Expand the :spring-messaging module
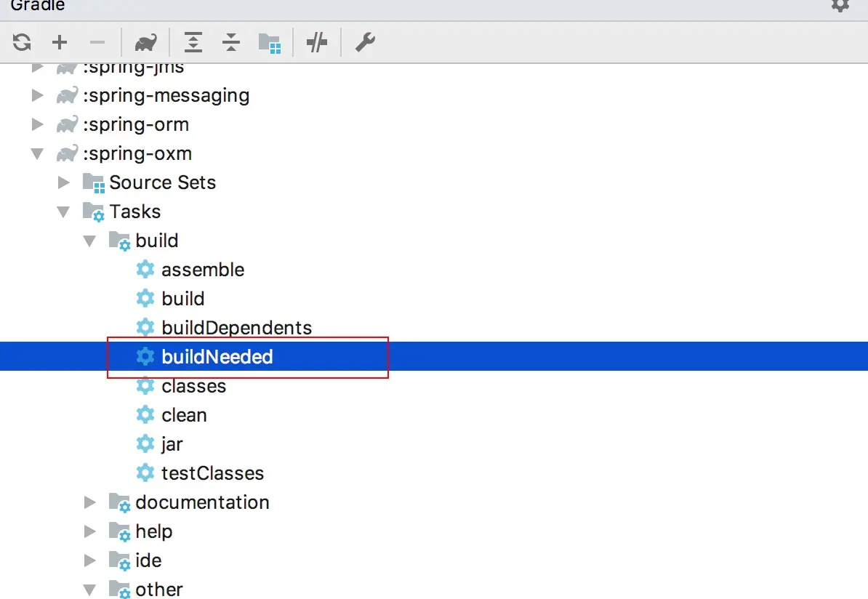The image size is (868, 599). [x=38, y=95]
